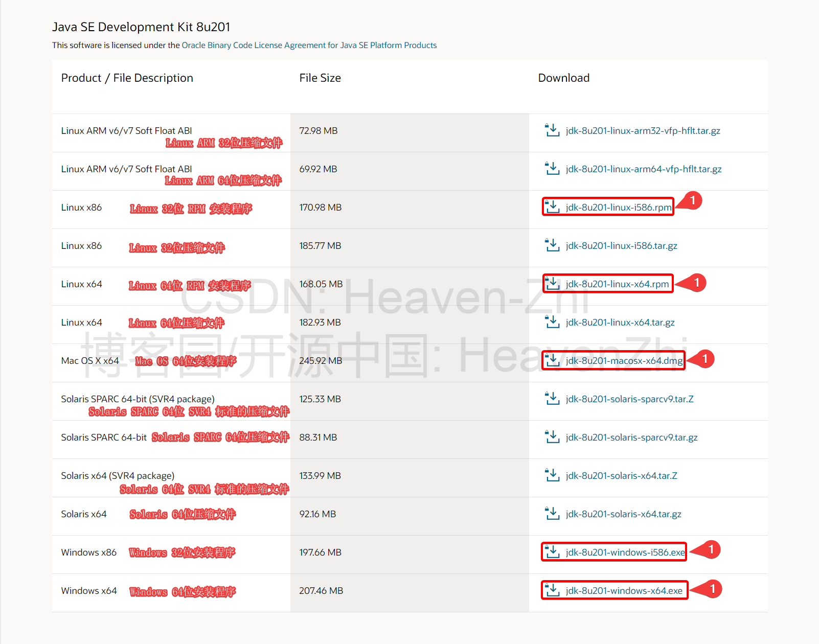The width and height of the screenshot is (819, 644).
Task: Open jdk-8u201-solaris-sparcv9.tar.gz link
Action: click(x=631, y=437)
